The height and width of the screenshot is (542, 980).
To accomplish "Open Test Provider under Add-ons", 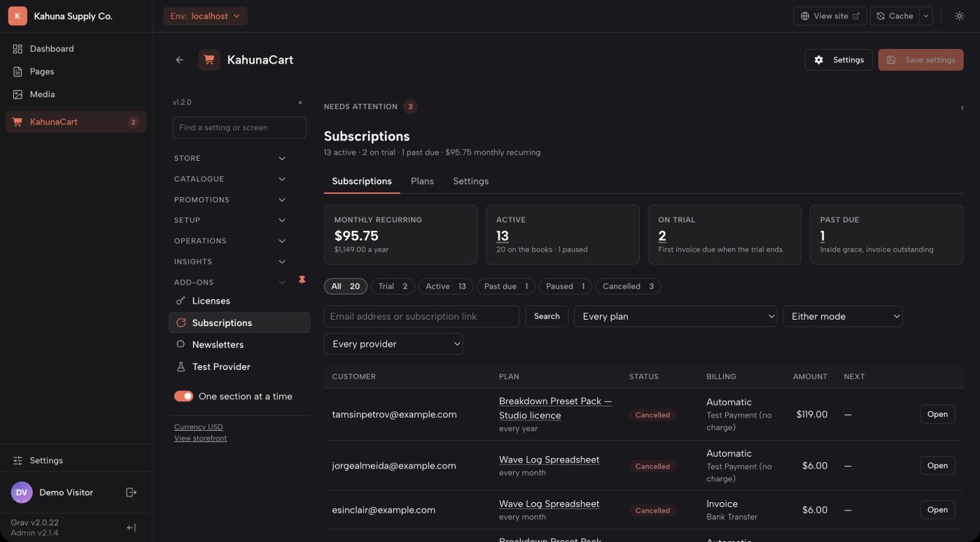I will (x=239, y=366).
